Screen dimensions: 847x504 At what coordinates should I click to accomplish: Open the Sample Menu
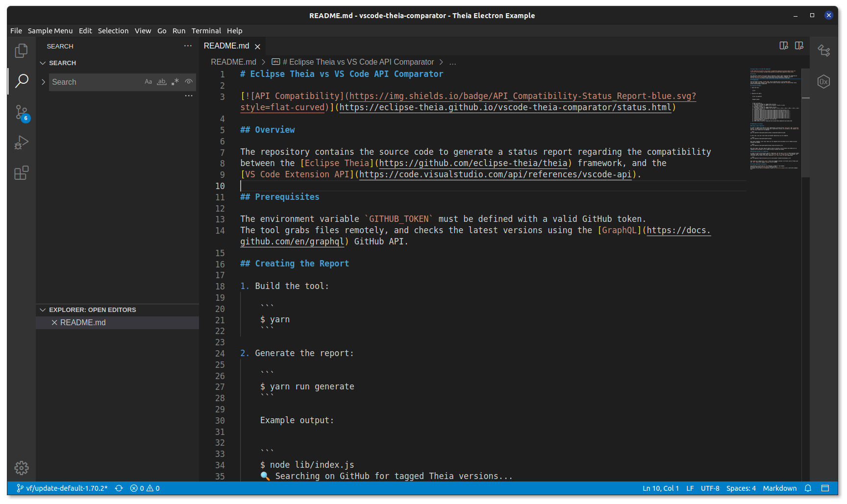pos(50,30)
